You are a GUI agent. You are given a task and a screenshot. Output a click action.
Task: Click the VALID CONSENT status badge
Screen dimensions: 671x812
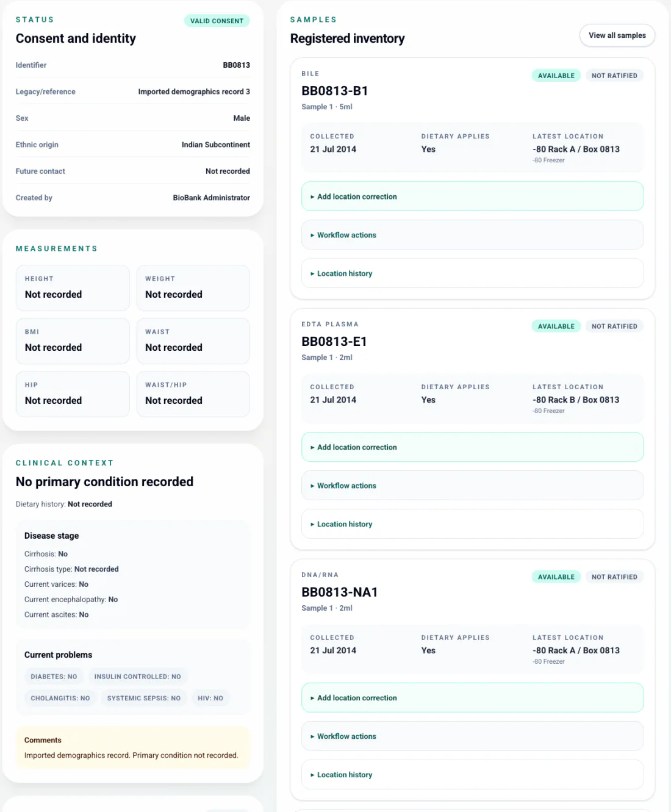click(x=217, y=21)
